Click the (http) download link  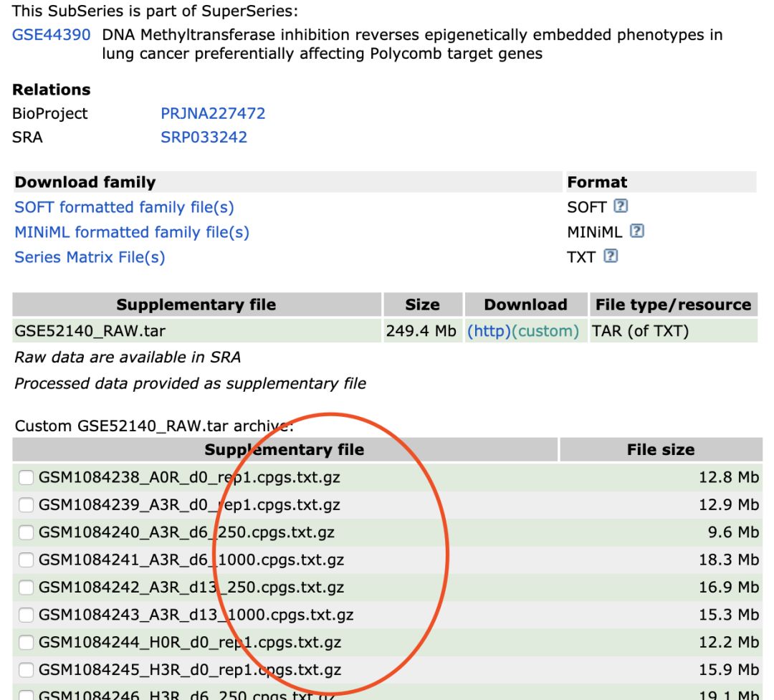[x=489, y=331]
